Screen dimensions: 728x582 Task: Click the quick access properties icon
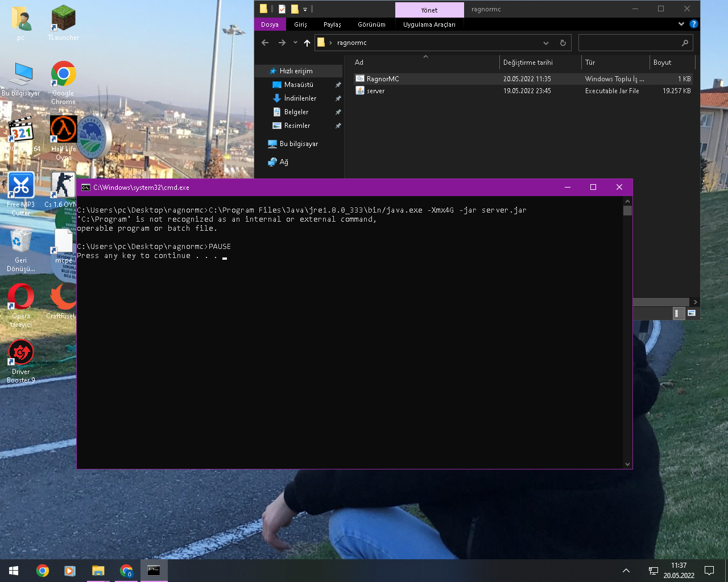pyautogui.click(x=282, y=9)
